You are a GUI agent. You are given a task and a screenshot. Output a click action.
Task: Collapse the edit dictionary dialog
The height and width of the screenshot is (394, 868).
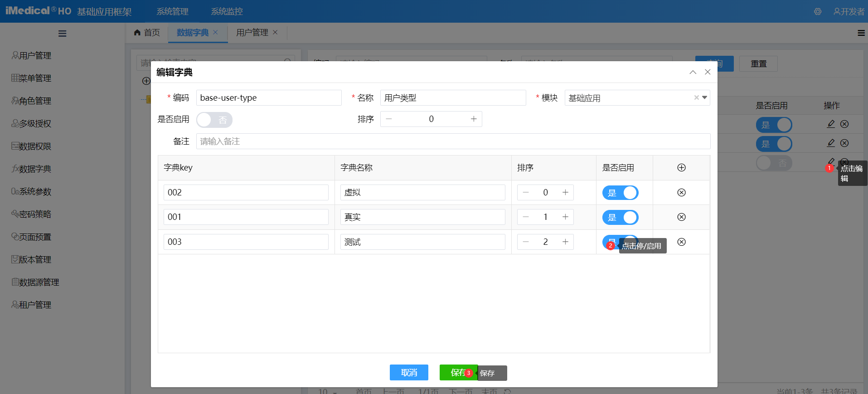pos(693,72)
